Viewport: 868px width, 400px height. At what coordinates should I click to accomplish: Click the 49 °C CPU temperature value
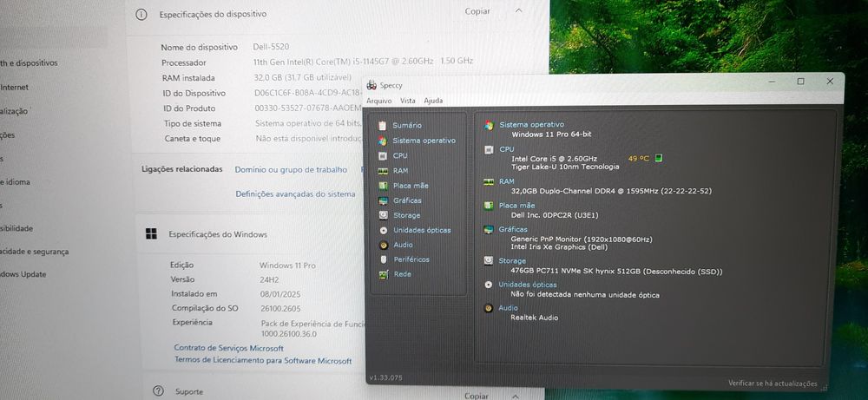pyautogui.click(x=638, y=159)
